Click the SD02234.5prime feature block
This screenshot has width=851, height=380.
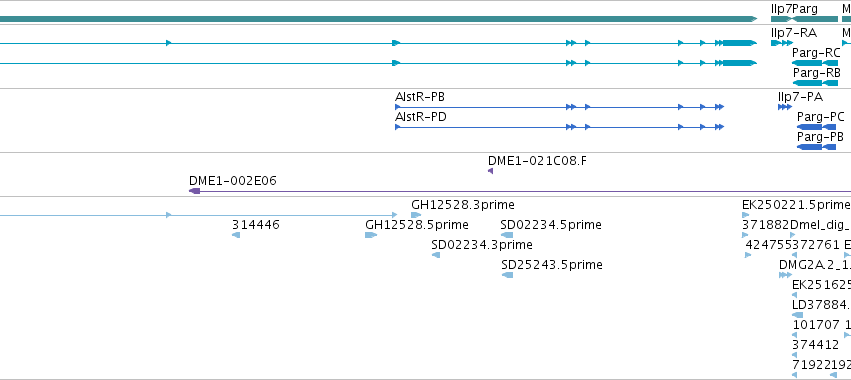click(507, 235)
